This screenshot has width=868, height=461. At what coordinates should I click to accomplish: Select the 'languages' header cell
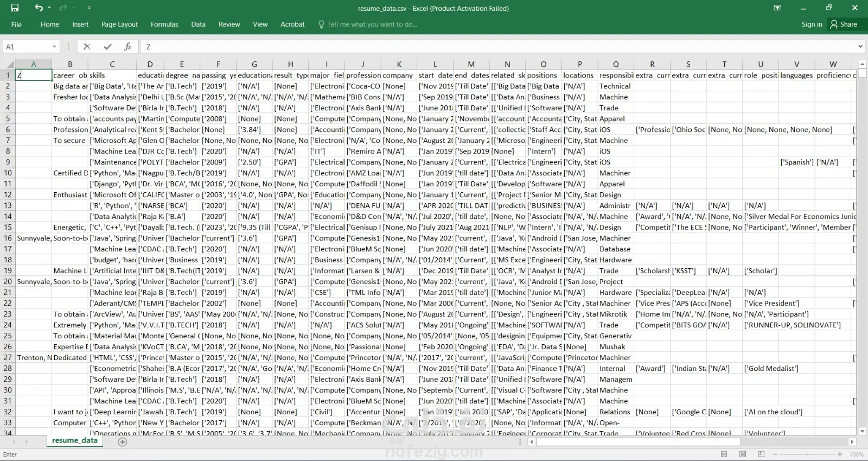point(796,75)
